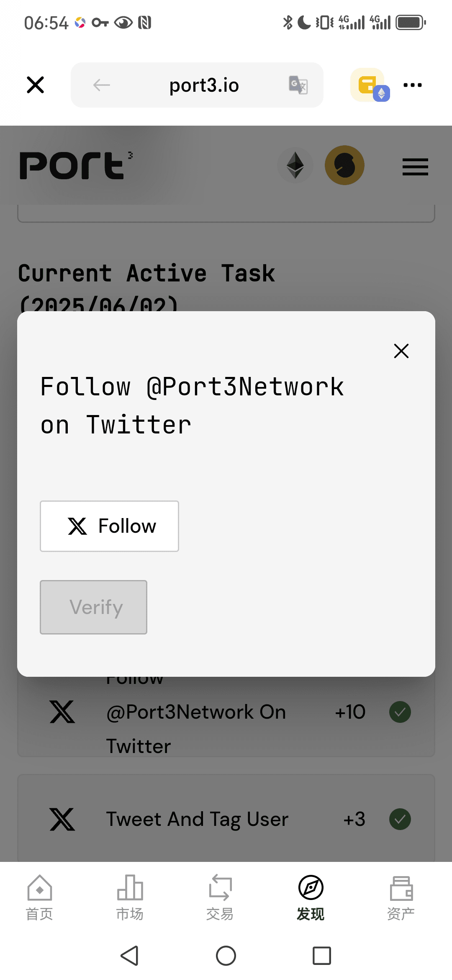
Task: Open the page translate icon
Action: pos(298,85)
